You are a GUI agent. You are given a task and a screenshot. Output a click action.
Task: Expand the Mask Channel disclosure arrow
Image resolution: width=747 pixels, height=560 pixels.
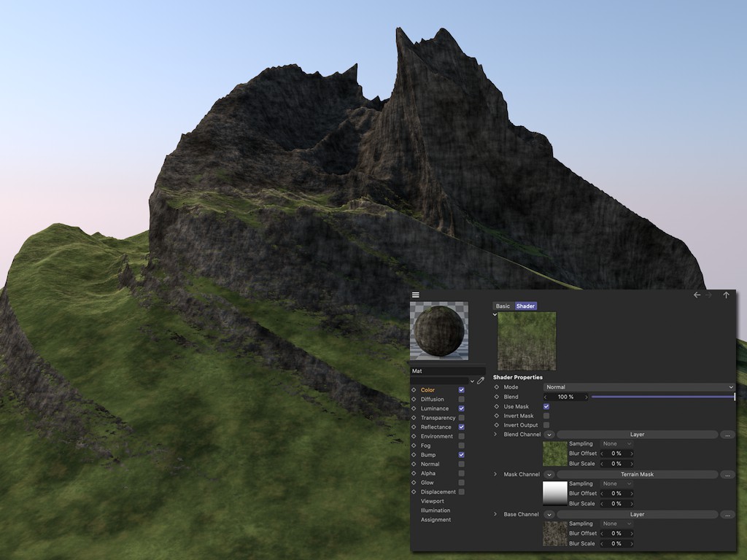point(496,475)
